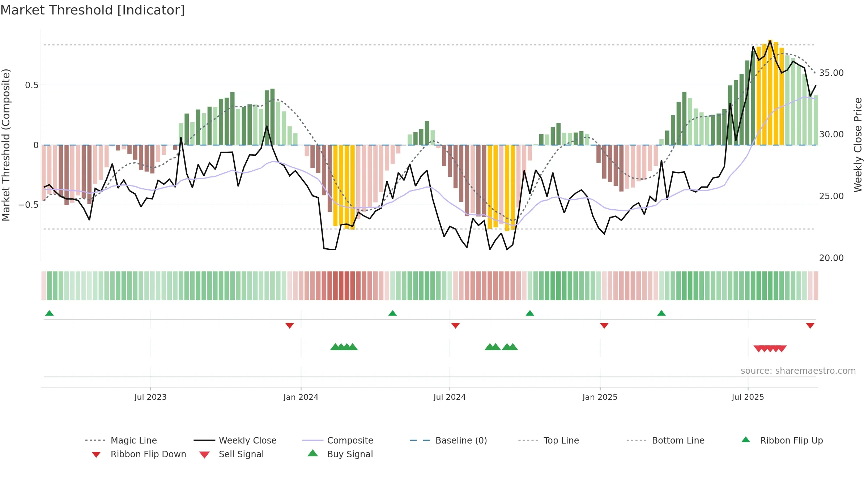
Task: Click ribbon flip down marker just after Jul 2024
Action: (456, 326)
